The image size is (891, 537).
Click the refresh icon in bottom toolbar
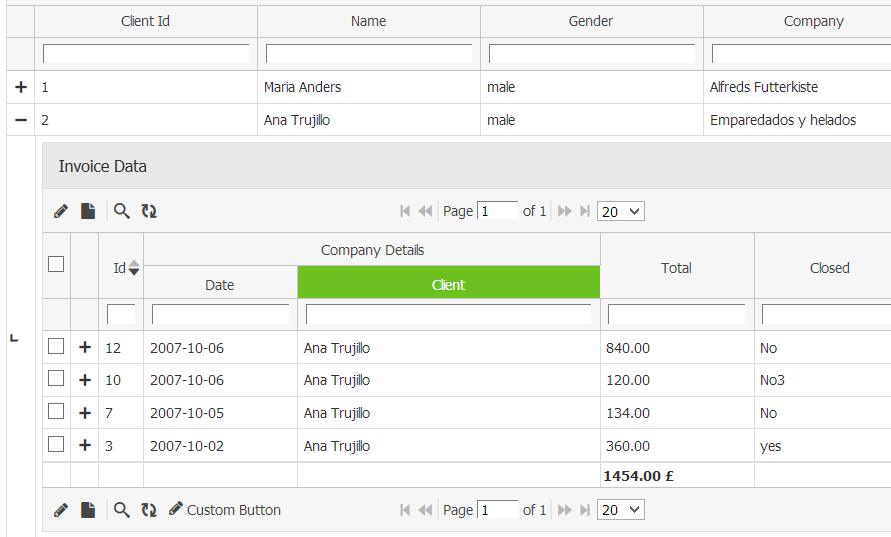point(149,510)
